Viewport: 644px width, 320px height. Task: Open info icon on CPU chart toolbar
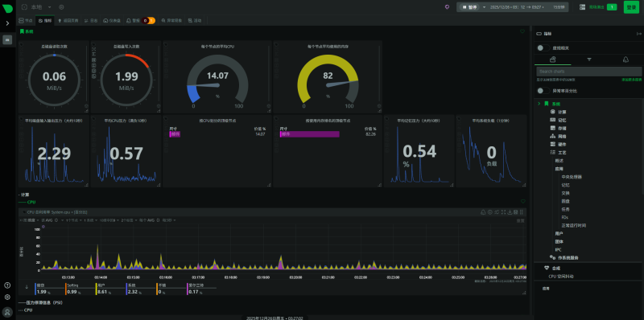[x=490, y=212]
